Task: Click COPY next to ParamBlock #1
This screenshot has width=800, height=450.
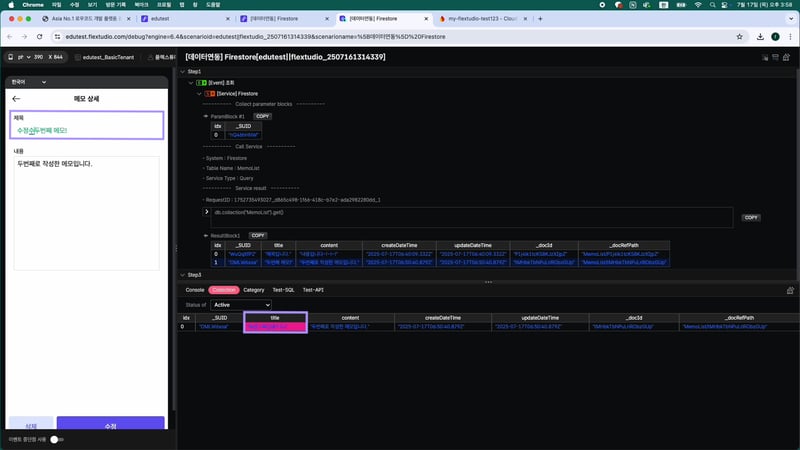Action: point(262,116)
